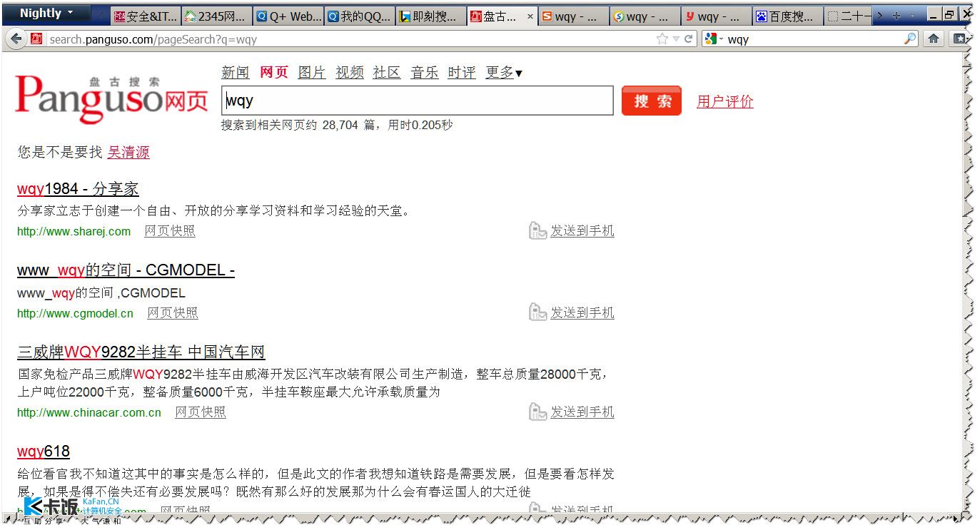Screen dimensions: 980x530
Task: Switch to the 2345网 tab
Action: click(216, 16)
